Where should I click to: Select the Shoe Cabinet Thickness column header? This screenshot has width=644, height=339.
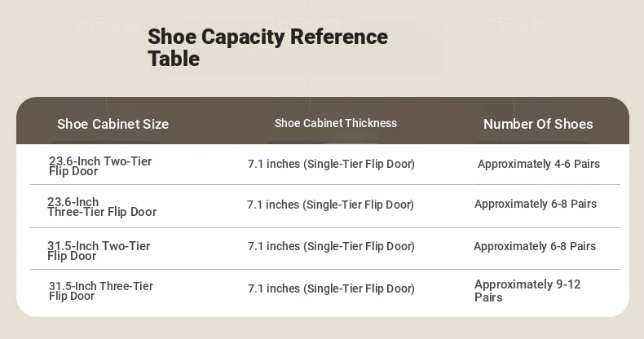pyautogui.click(x=336, y=123)
